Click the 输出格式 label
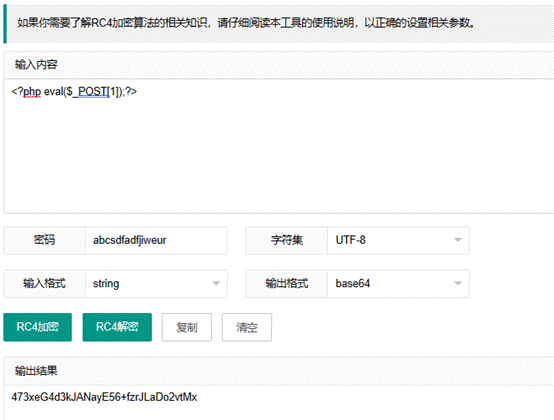 click(x=287, y=284)
